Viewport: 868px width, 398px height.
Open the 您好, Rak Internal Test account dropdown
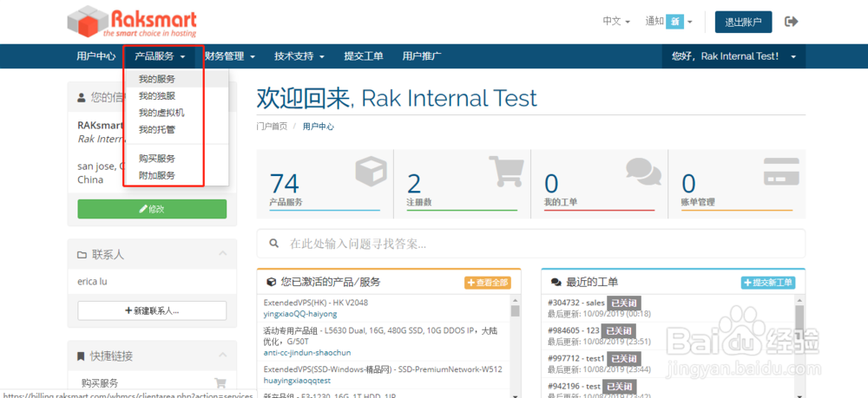point(733,56)
